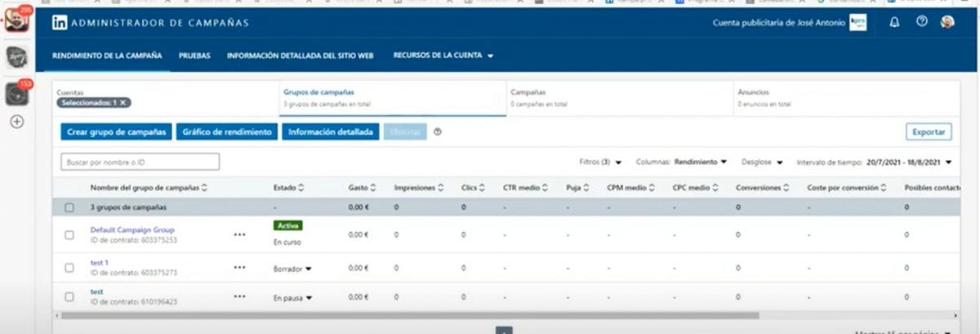Click the Información detallada button
Image resolution: width=980 pixels, height=334 pixels.
(330, 131)
